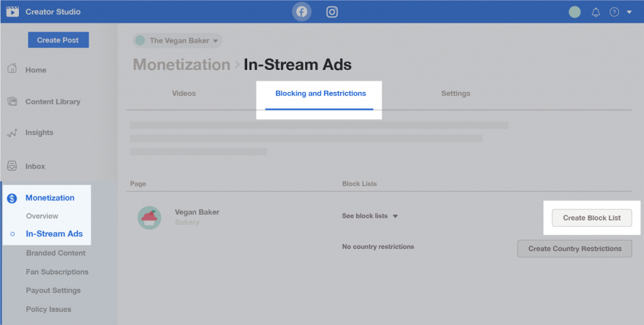
Task: Go to Home in the sidebar
Action: click(x=36, y=70)
